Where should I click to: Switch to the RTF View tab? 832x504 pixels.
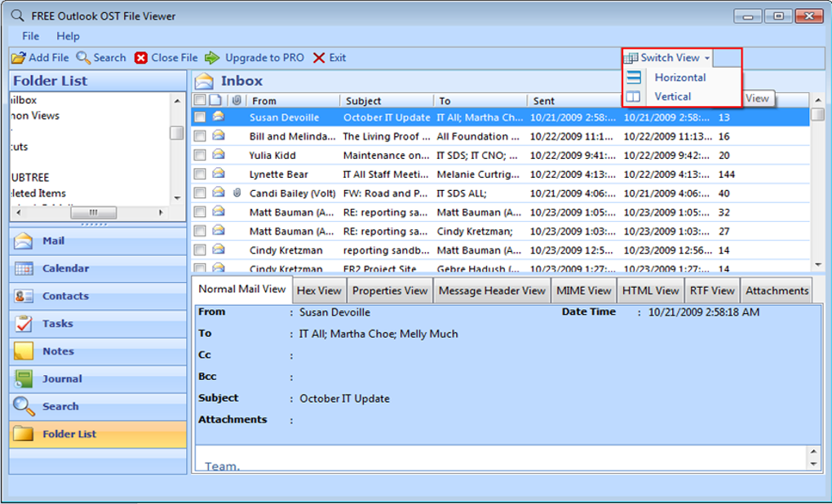click(x=712, y=290)
